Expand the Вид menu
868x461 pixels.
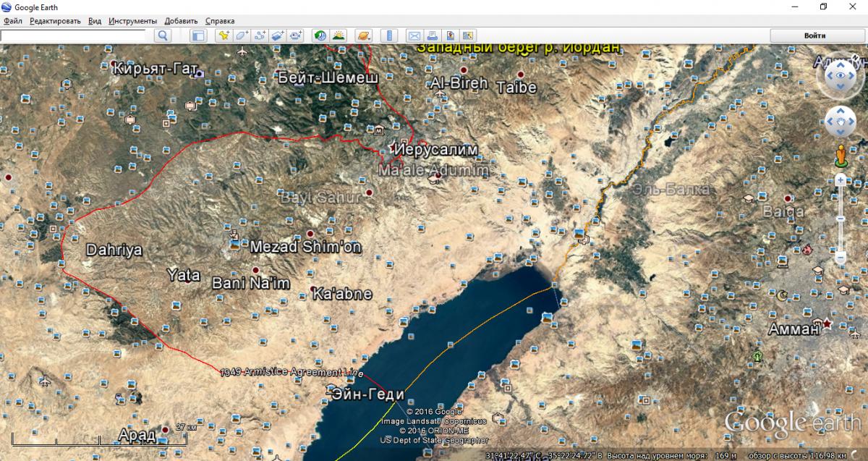[x=95, y=21]
